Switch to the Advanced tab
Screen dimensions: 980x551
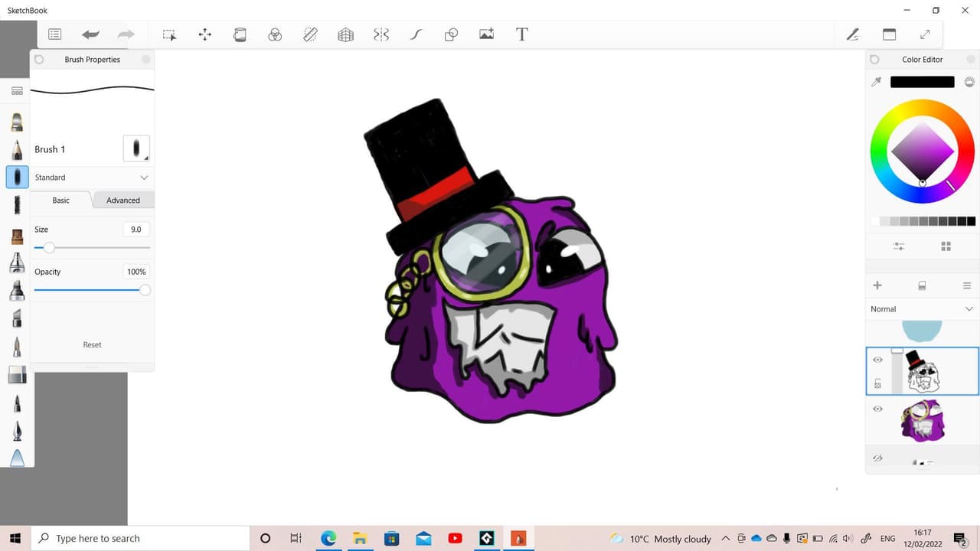click(123, 201)
